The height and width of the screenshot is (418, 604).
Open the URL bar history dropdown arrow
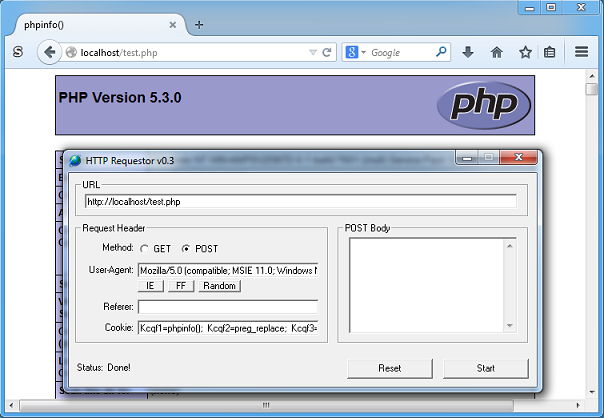point(313,52)
